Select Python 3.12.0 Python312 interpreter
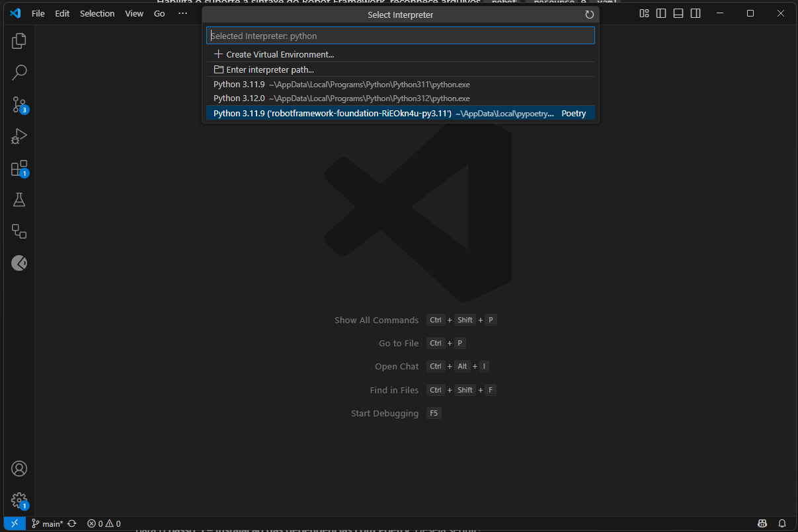This screenshot has width=798, height=532. point(401,98)
